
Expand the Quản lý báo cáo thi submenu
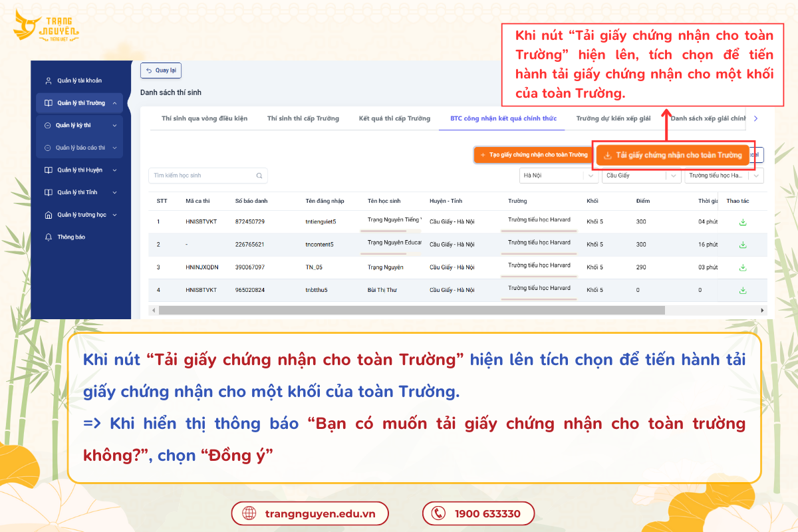(x=114, y=148)
